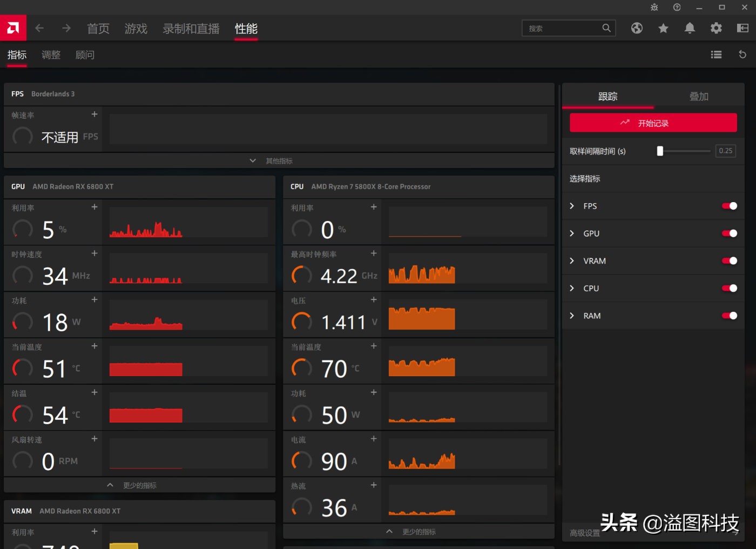Open the bug report tool icon
Screen dimensions: 756x549
coord(654,8)
